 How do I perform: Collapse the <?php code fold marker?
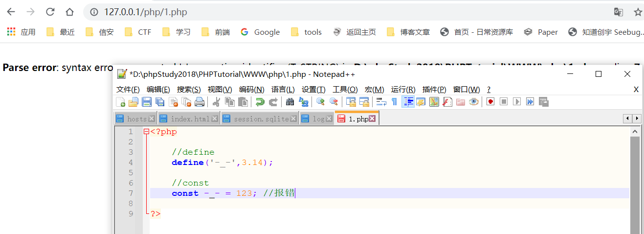click(146, 132)
